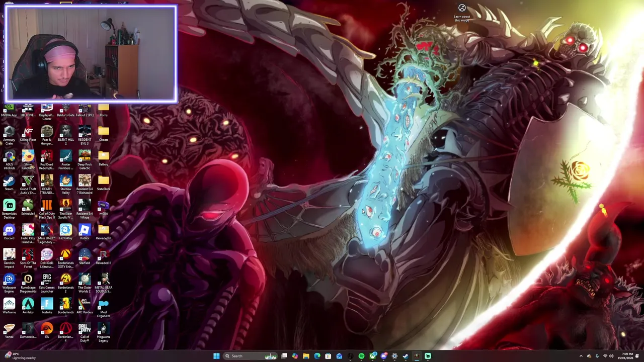This screenshot has height=362, width=644.
Task: Expand the system tray hidden icons
Action: (581, 356)
